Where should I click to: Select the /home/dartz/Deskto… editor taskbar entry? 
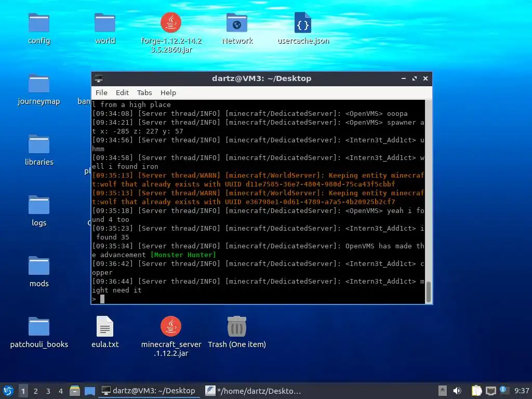pyautogui.click(x=254, y=391)
